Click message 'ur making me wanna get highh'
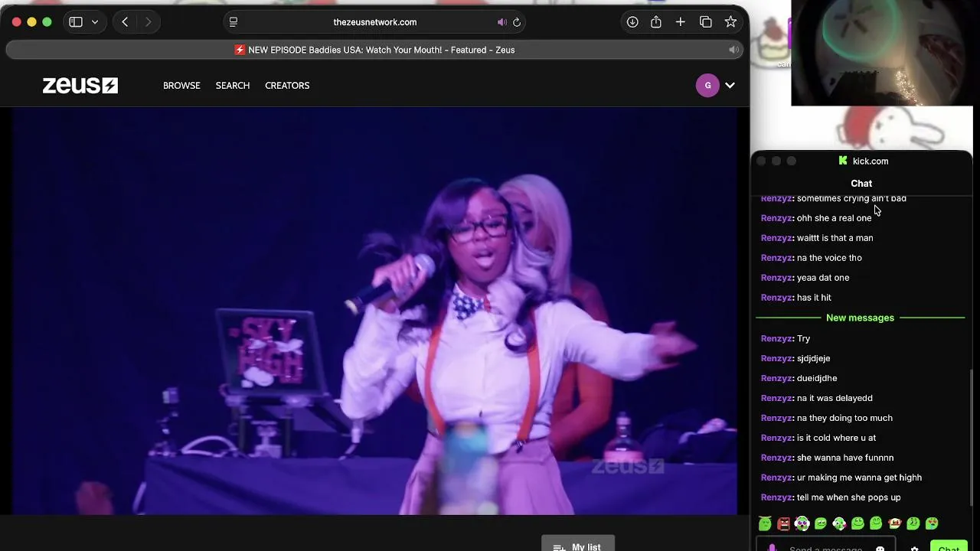Image resolution: width=980 pixels, height=551 pixels. point(859,478)
